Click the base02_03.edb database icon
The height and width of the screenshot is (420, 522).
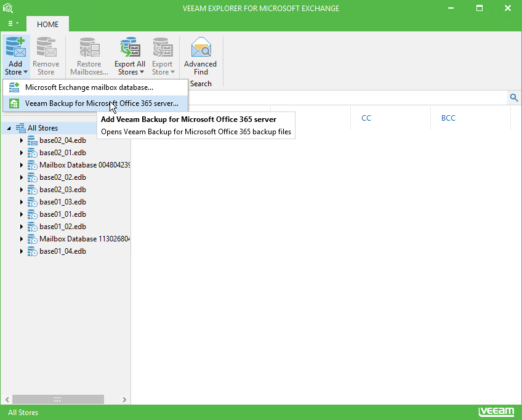click(32, 190)
